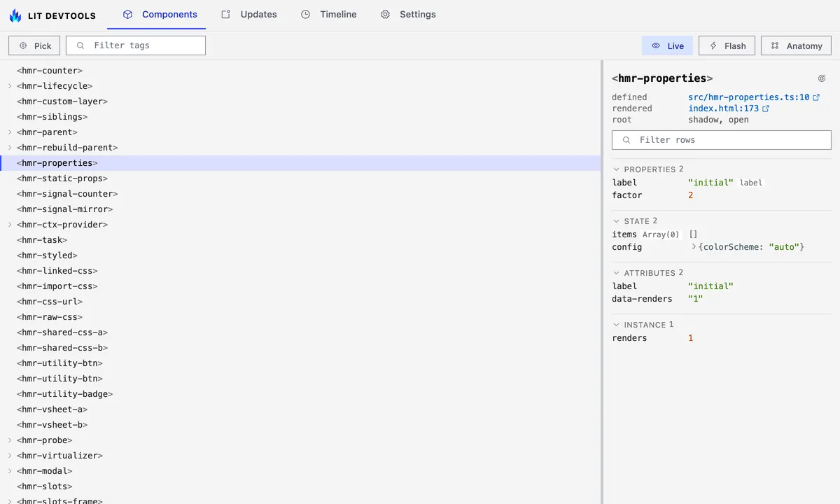
Task: Select the hmr-signal-mirror row
Action: coord(300,209)
